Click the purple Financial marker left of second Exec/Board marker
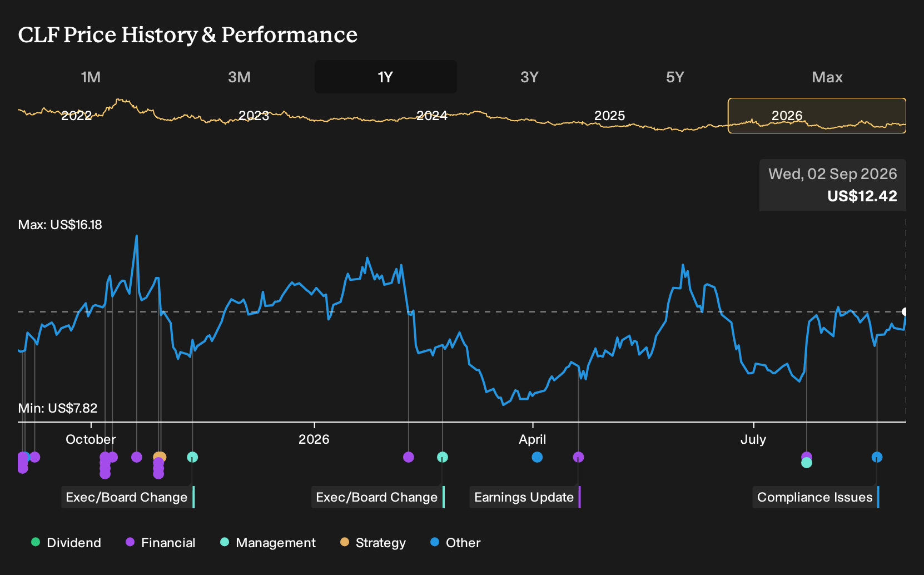This screenshot has height=575, width=924. [409, 457]
